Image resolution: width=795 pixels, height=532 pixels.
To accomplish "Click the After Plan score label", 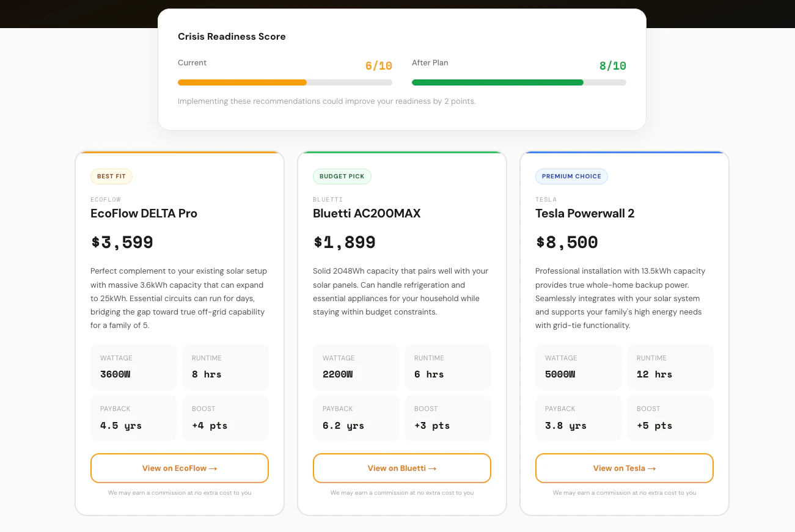I will point(430,63).
